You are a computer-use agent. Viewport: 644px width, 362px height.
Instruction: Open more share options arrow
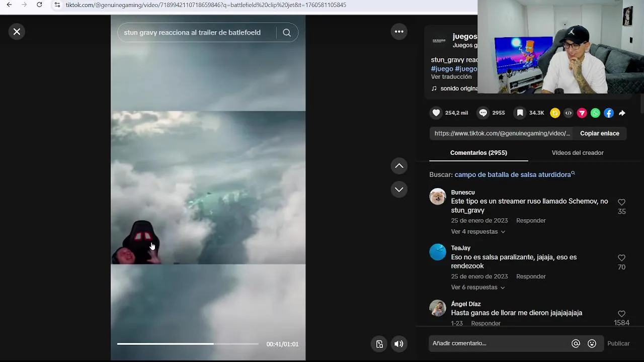(622, 113)
